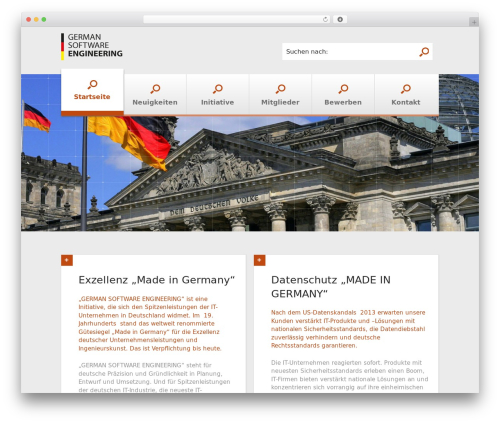
Task: Click the grey paragraph 'steht für deutsche Präzision'
Action: coord(154,377)
